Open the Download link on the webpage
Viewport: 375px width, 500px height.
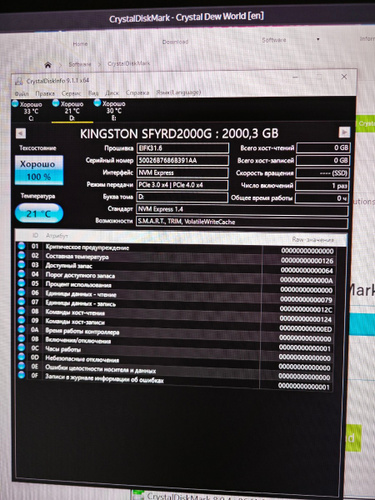pyautogui.click(x=175, y=42)
